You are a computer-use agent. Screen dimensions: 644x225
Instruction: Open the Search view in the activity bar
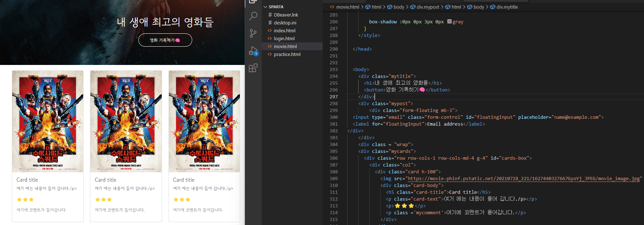coord(253,16)
